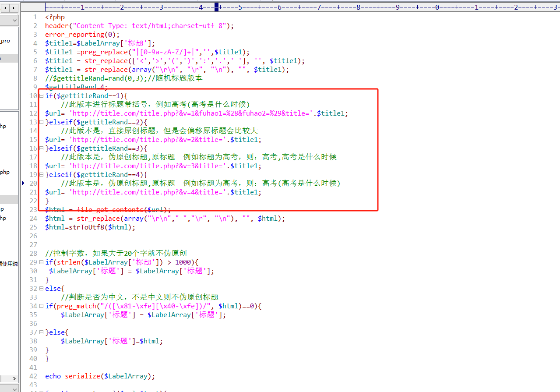Viewport: 560px width, 392px height.
Task: Collapse the fold at line 13
Action: point(41,122)
